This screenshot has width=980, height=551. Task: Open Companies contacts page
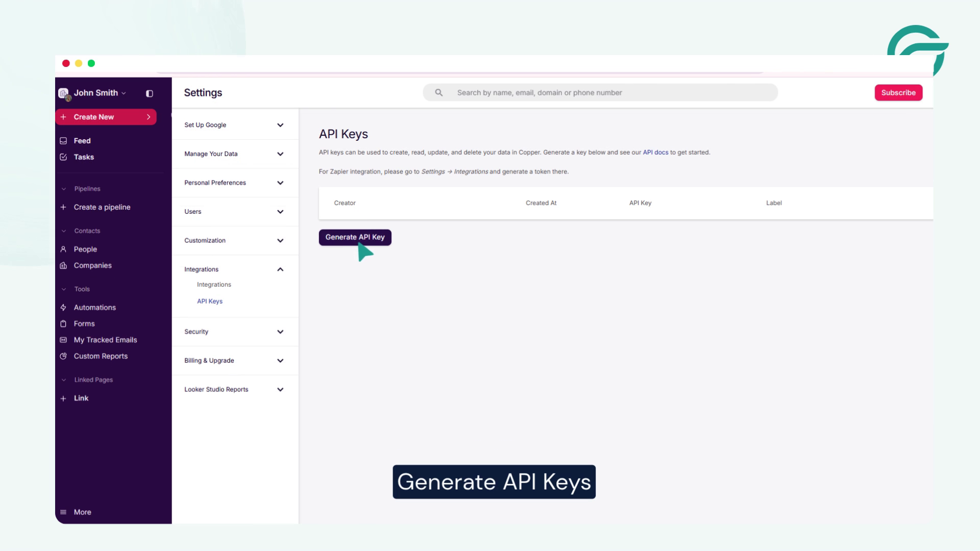(92, 266)
